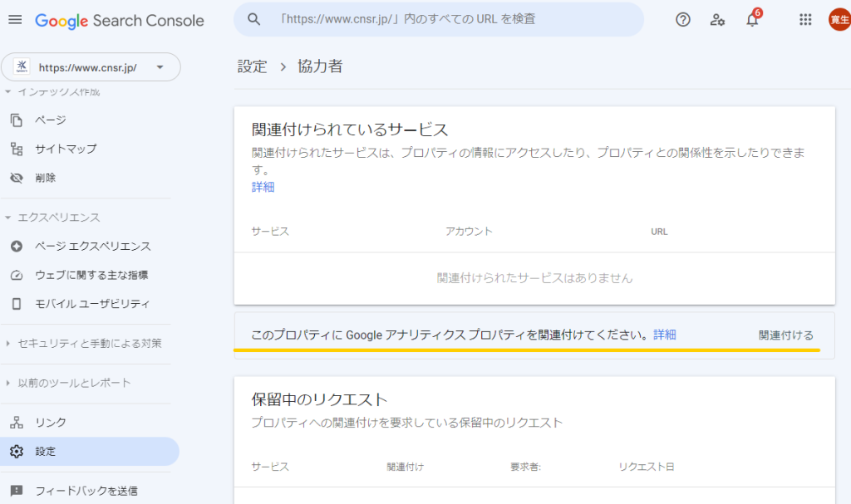Open the property selector https://www.cnsr.jp/
This screenshot has height=504, width=851.
coord(91,67)
